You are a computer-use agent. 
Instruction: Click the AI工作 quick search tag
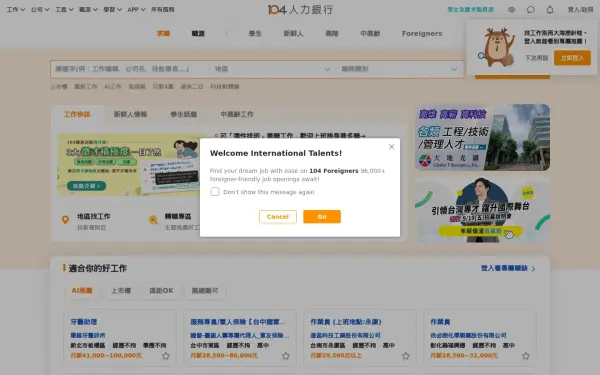click(112, 86)
